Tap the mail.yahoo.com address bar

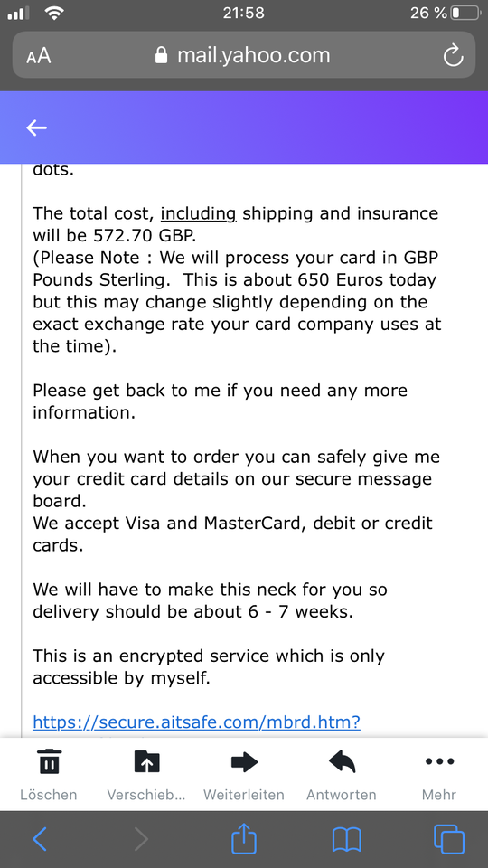click(243, 55)
